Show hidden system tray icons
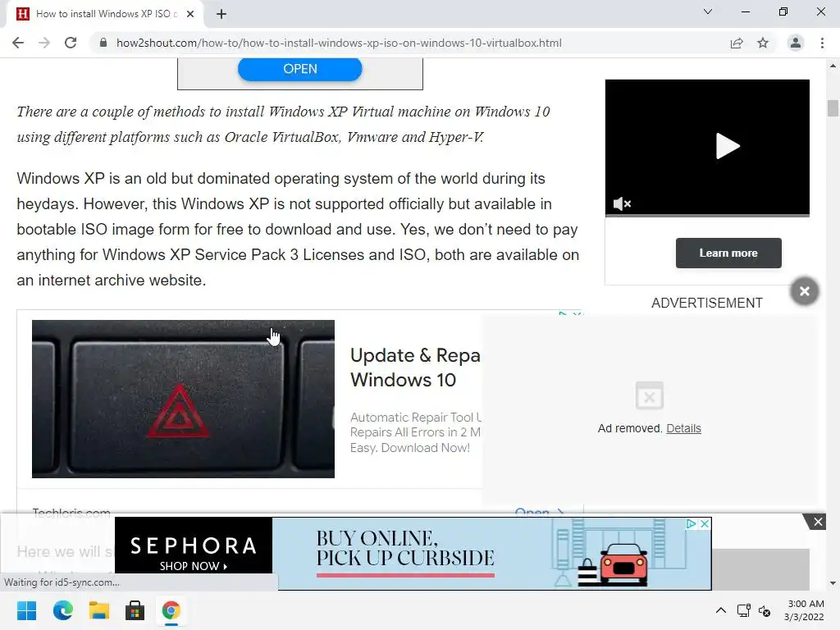 click(x=721, y=610)
